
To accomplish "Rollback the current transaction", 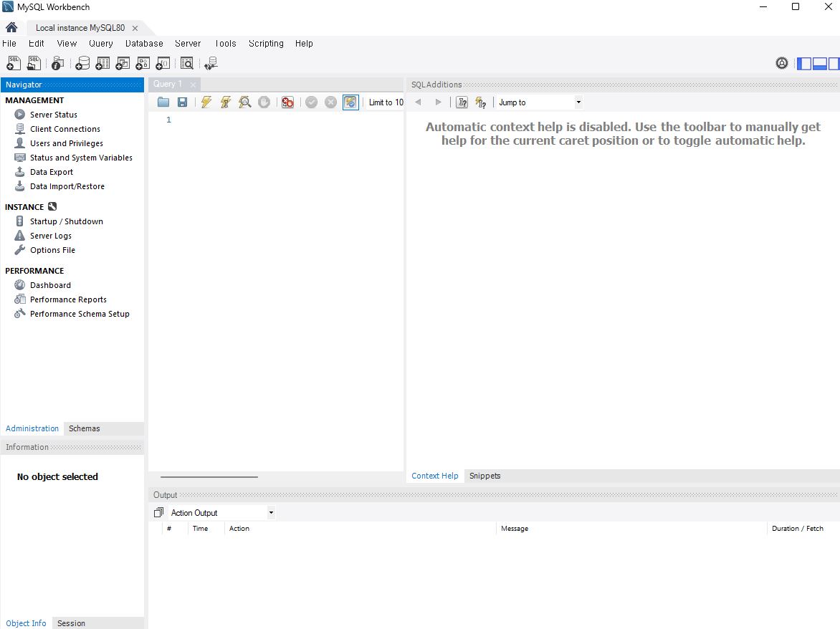I will click(331, 102).
